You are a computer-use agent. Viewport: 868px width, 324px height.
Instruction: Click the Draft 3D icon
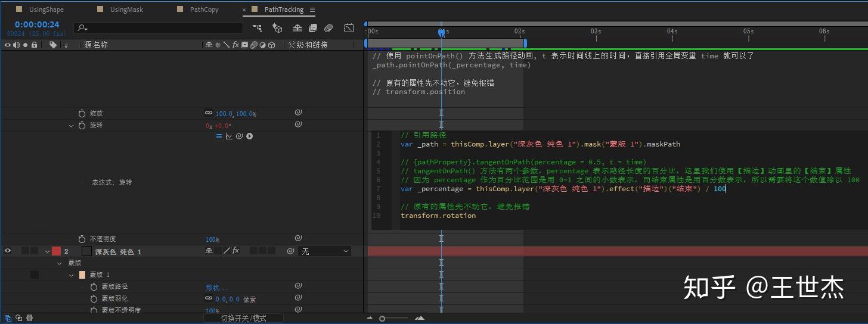pos(277,28)
